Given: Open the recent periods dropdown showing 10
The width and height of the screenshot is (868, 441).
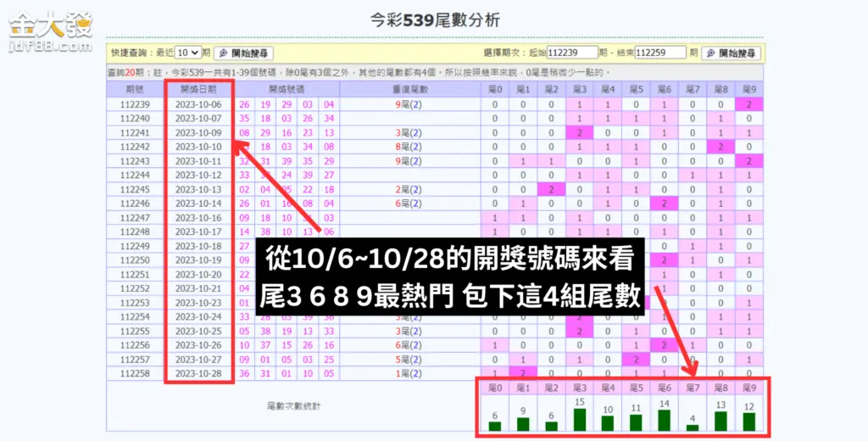Looking at the screenshot, I should pyautogui.click(x=188, y=53).
